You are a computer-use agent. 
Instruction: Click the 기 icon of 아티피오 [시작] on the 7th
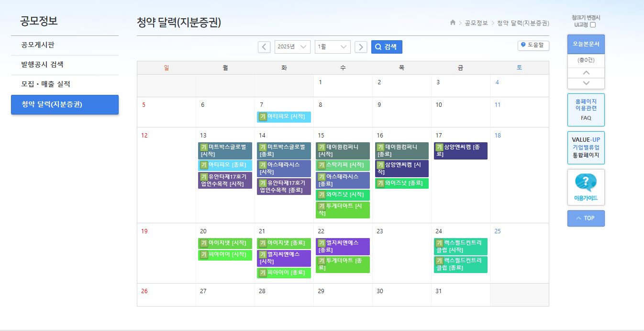(x=263, y=117)
